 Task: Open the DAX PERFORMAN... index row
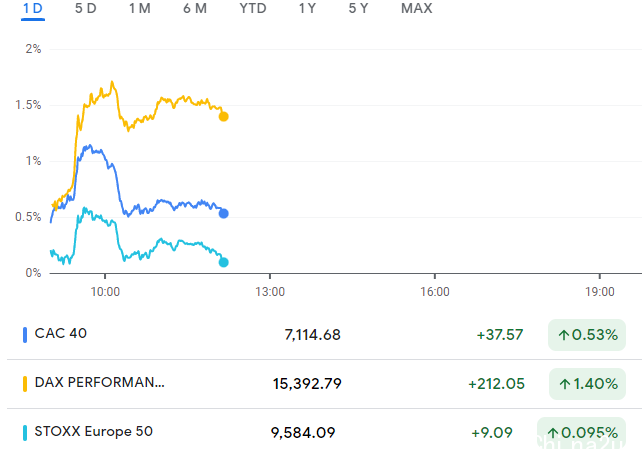(x=99, y=382)
